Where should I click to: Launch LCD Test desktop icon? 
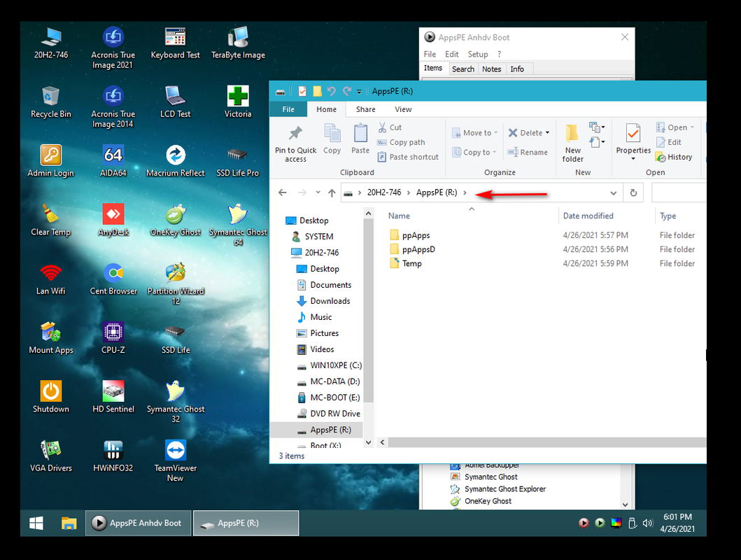pos(176,101)
